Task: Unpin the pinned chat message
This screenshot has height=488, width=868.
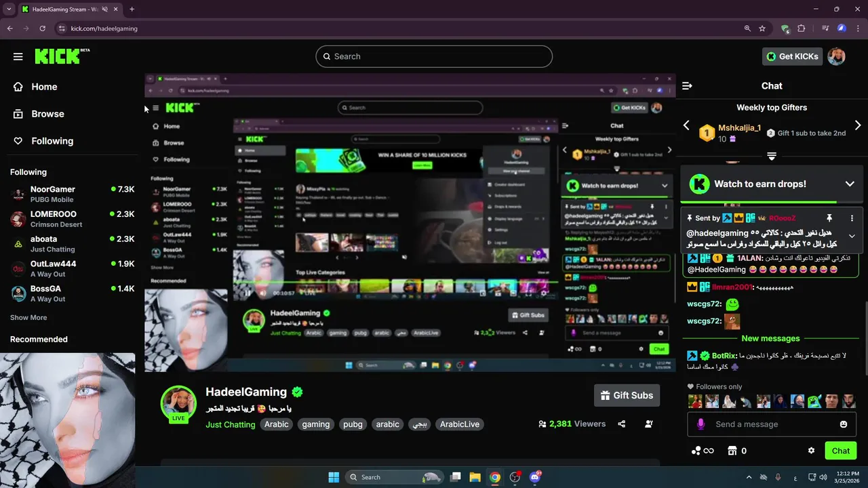Action: tap(829, 218)
